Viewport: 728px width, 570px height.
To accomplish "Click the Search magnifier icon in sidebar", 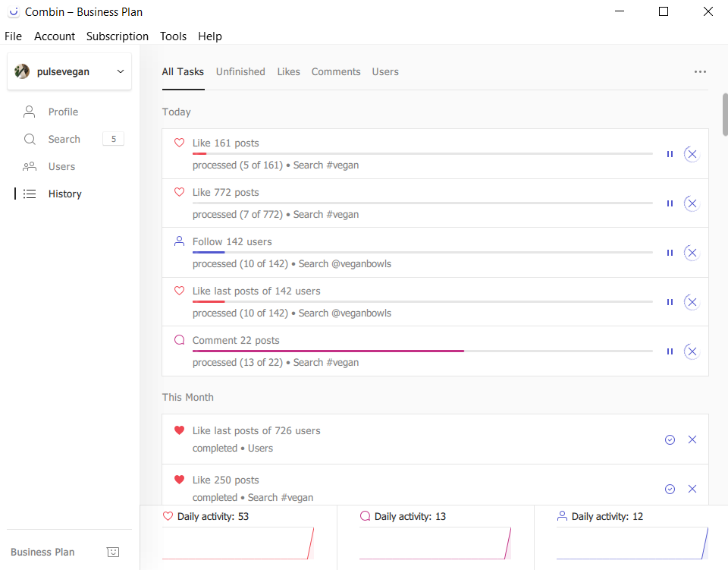I will [30, 140].
